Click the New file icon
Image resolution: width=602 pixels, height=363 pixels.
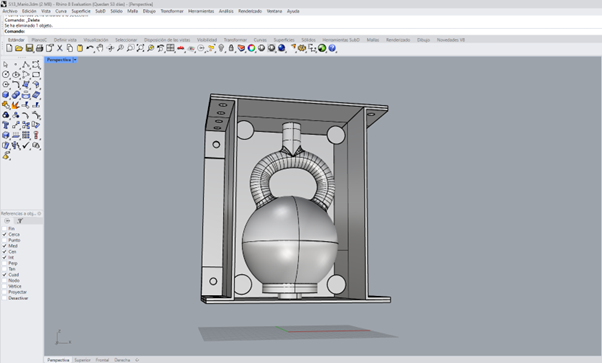9,48
